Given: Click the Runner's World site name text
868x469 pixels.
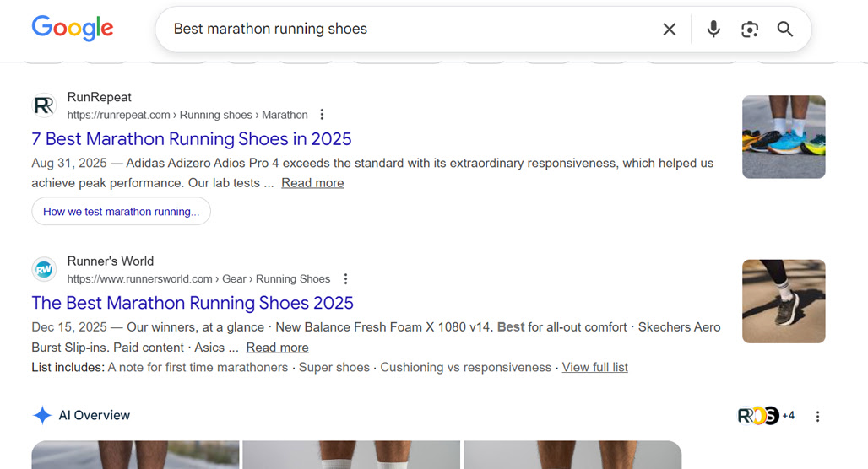Looking at the screenshot, I should pos(110,261).
